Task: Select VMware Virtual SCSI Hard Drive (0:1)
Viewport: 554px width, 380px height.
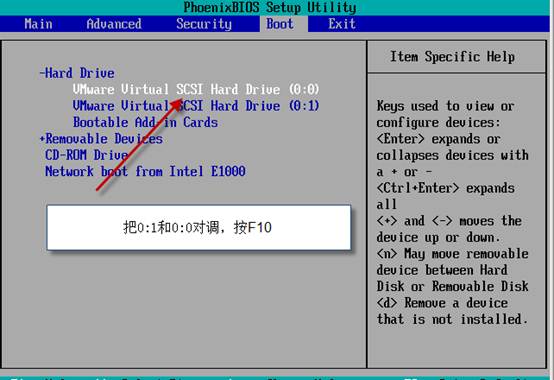Action: (196, 106)
